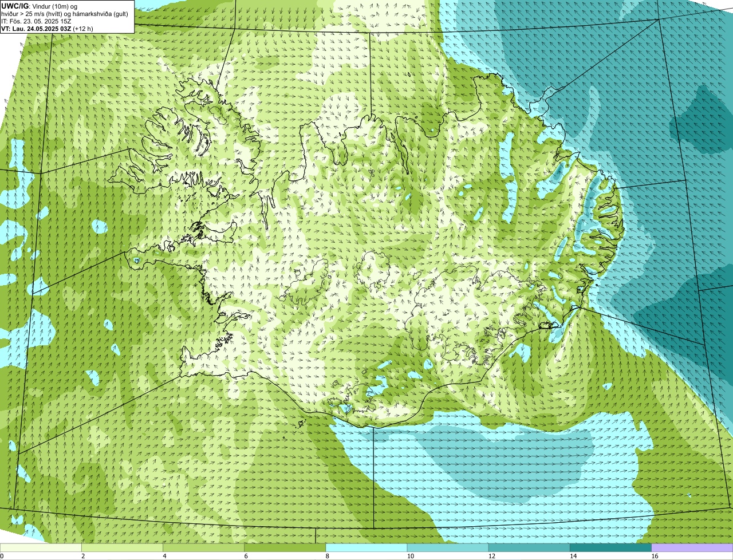
Task: Click the "6" legend scale label
Action: pos(246,556)
